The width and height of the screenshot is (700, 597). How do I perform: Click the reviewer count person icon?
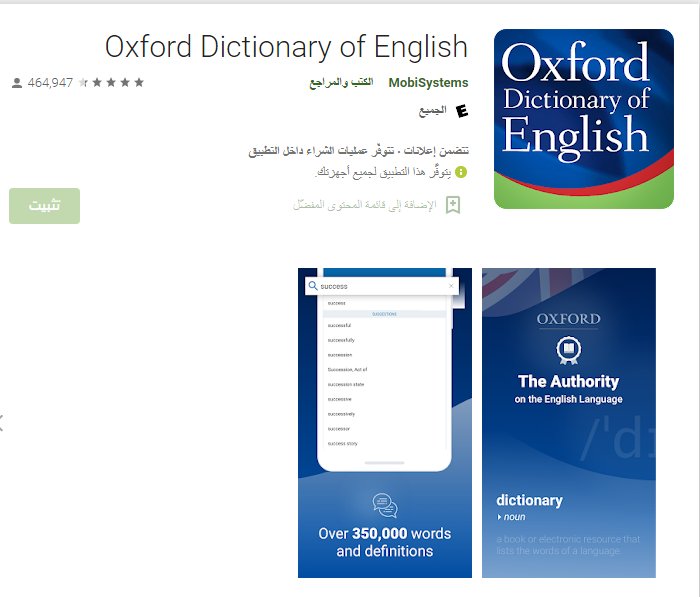click(x=17, y=83)
